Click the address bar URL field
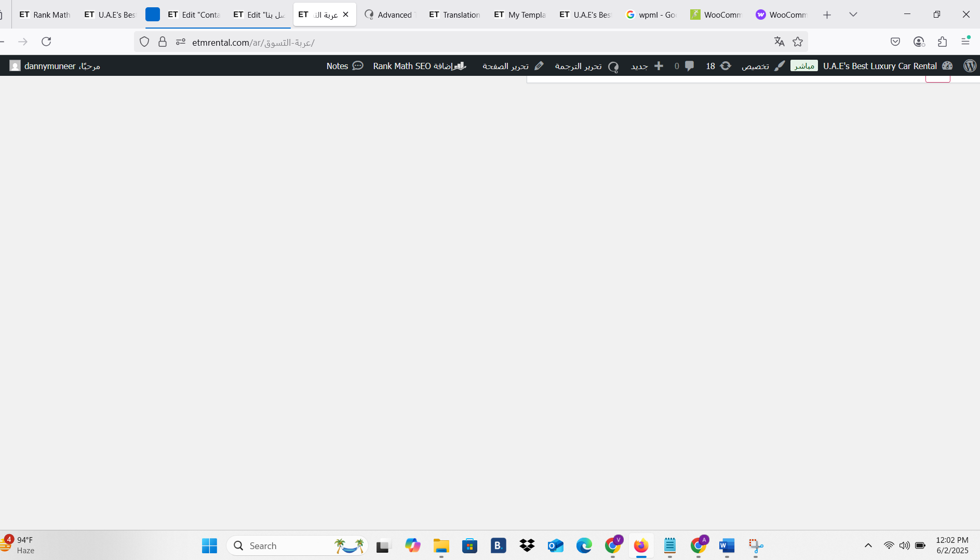 pos(467,42)
